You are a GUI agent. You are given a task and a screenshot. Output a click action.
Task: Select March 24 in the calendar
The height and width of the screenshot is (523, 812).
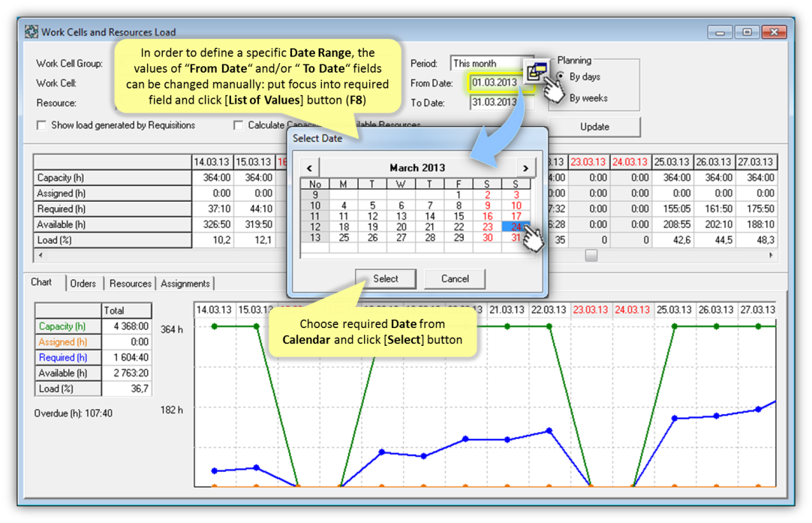[x=515, y=227]
